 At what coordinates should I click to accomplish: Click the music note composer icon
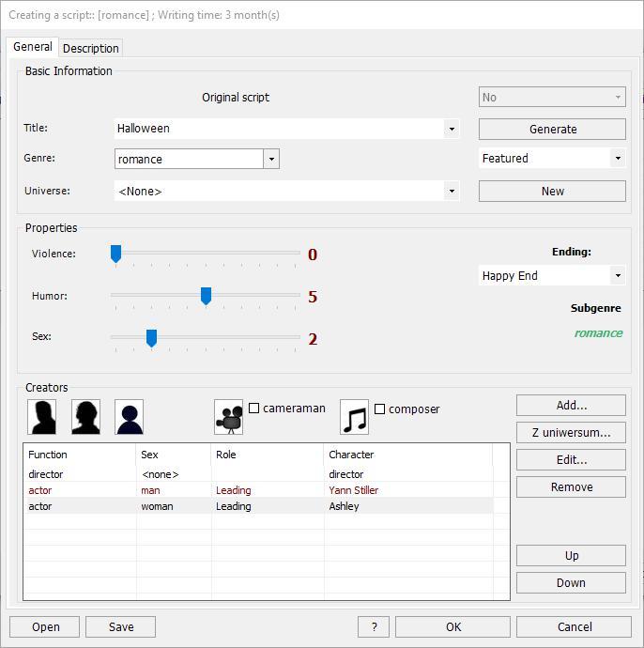(x=354, y=417)
